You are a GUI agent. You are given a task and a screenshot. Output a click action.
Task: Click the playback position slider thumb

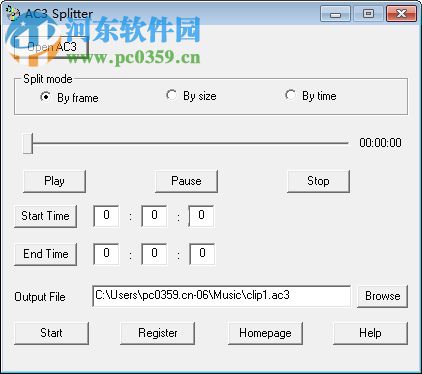click(28, 143)
